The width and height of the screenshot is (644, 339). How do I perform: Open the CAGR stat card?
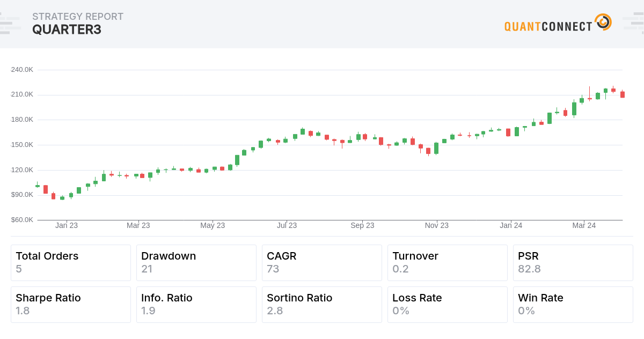(322, 263)
